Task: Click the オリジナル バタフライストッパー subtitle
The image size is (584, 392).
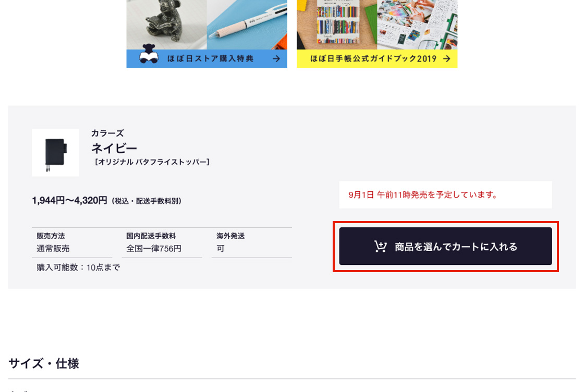Action: tap(152, 162)
